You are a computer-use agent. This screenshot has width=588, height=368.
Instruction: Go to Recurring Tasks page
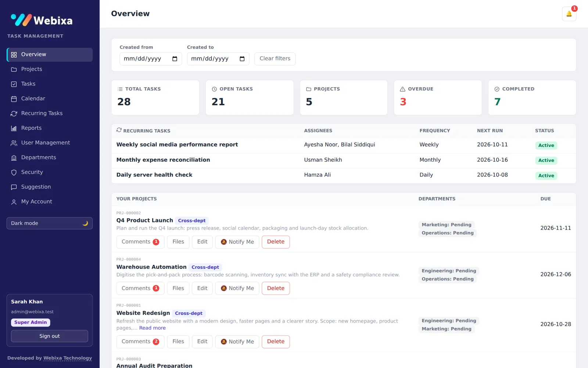click(50, 113)
